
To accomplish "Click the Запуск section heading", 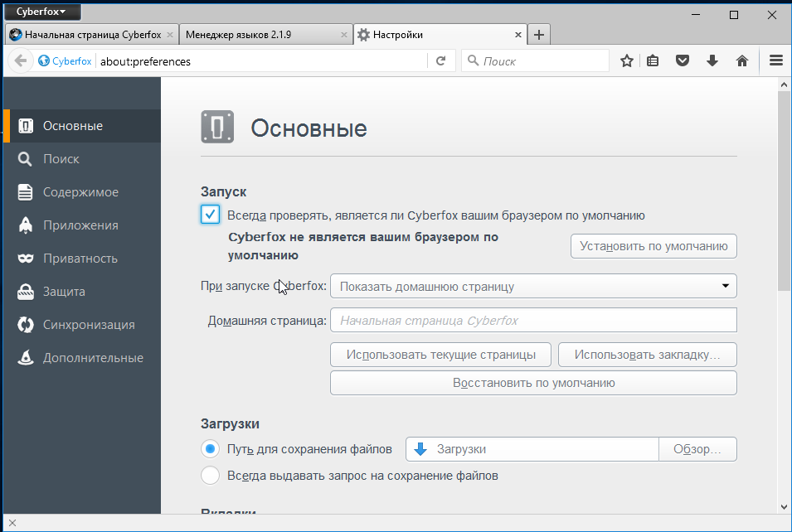I will (x=223, y=191).
